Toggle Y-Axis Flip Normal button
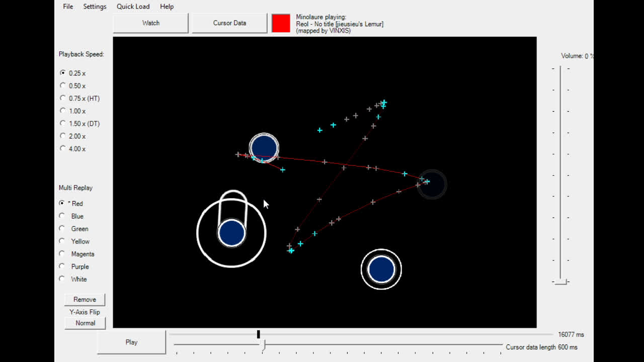644x362 pixels. 85,323
